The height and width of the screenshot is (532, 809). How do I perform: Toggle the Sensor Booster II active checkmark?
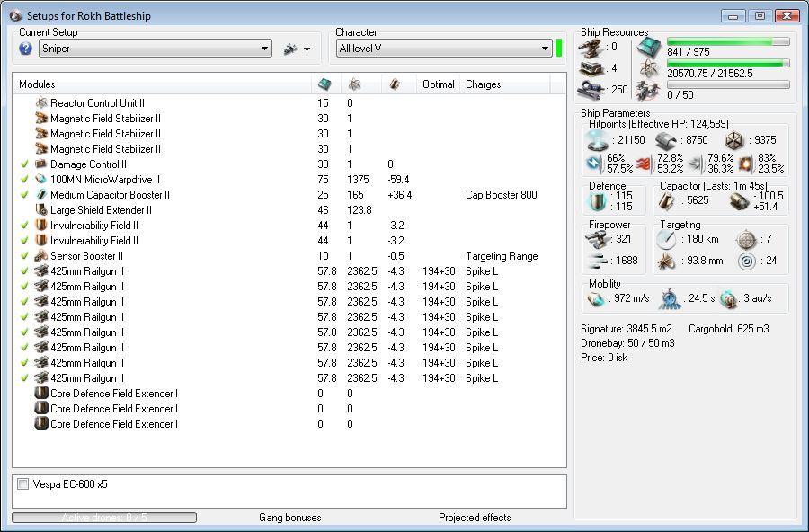tap(24, 256)
